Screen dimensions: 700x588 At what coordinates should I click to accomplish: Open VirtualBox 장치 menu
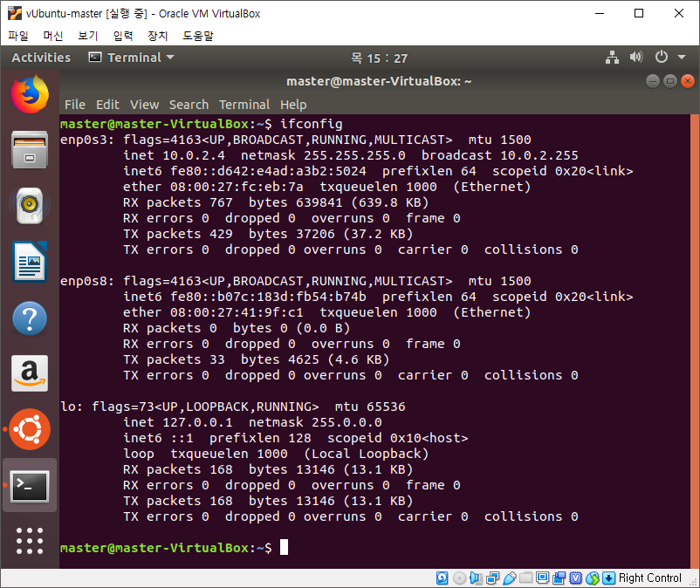pos(158,36)
